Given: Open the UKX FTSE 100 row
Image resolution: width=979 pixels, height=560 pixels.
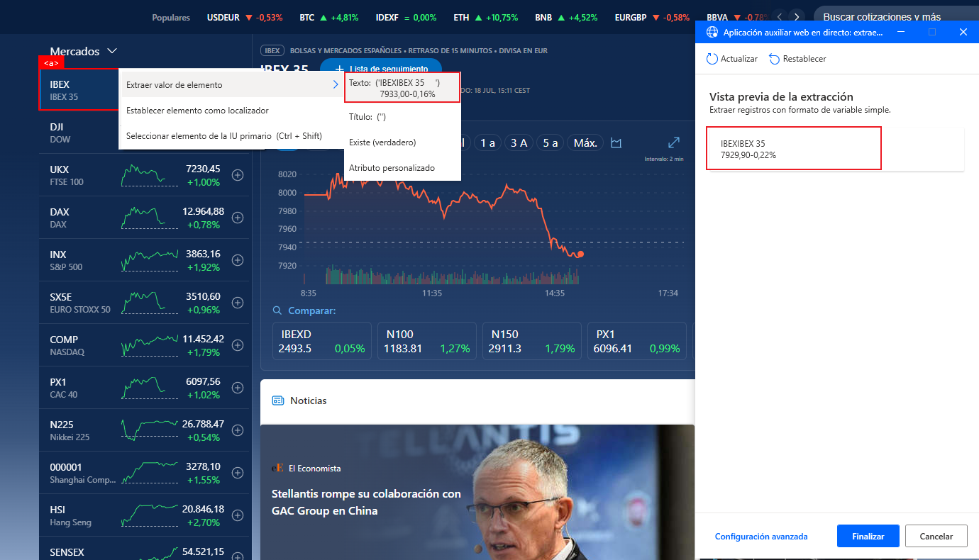Looking at the screenshot, I should [x=145, y=175].
